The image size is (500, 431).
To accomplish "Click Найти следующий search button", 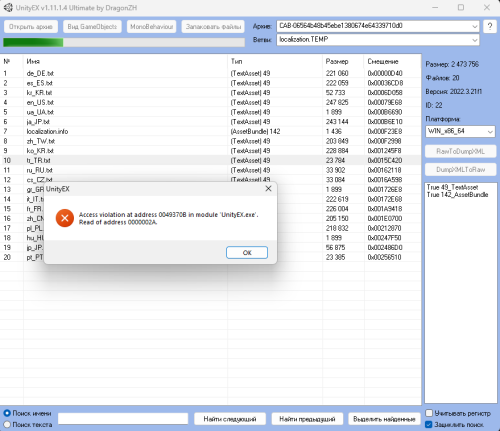I will [x=230, y=419].
